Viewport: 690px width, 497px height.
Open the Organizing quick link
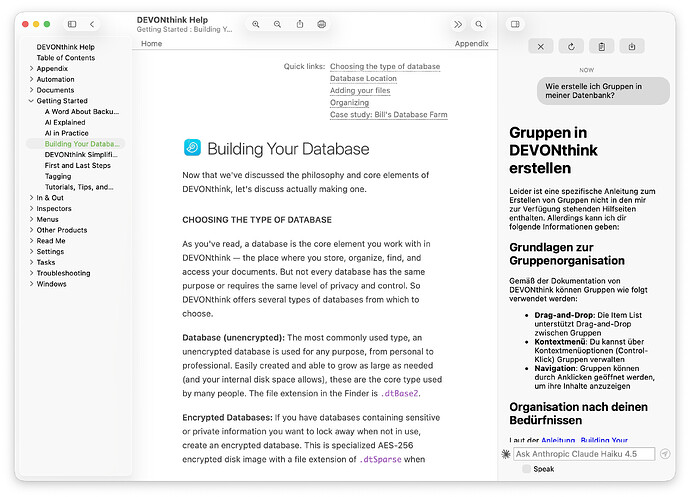tap(349, 103)
